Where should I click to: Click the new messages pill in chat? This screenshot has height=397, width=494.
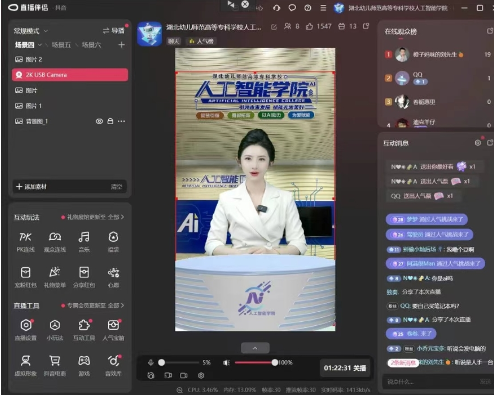click(x=403, y=363)
